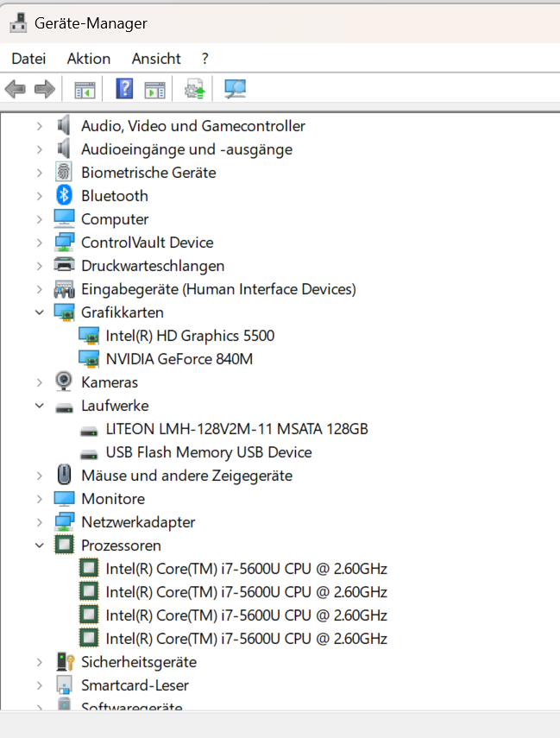Scan for hardware changes toolbar icon
560x738 pixels.
pyautogui.click(x=236, y=89)
